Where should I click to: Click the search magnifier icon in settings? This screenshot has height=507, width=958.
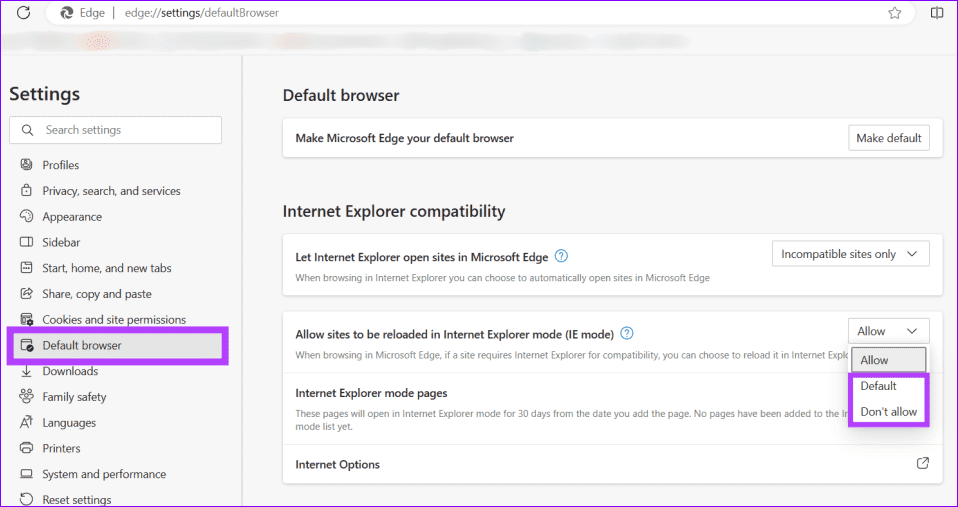(x=27, y=130)
